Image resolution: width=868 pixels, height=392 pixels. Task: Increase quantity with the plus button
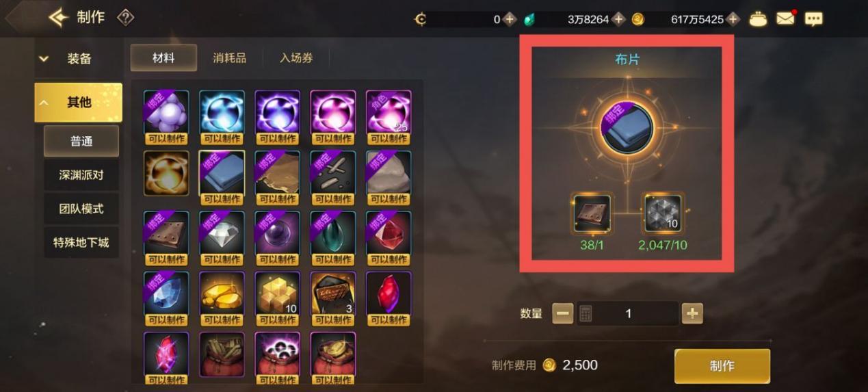point(692,313)
